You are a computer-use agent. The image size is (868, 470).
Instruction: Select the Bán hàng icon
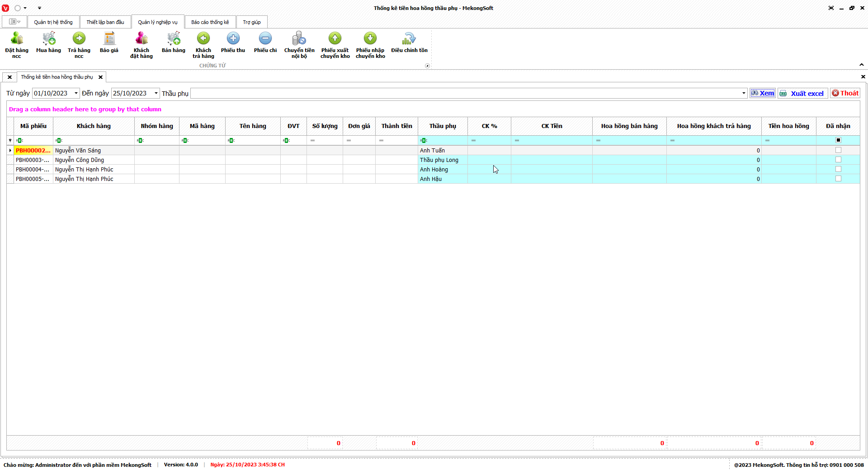[174, 39]
